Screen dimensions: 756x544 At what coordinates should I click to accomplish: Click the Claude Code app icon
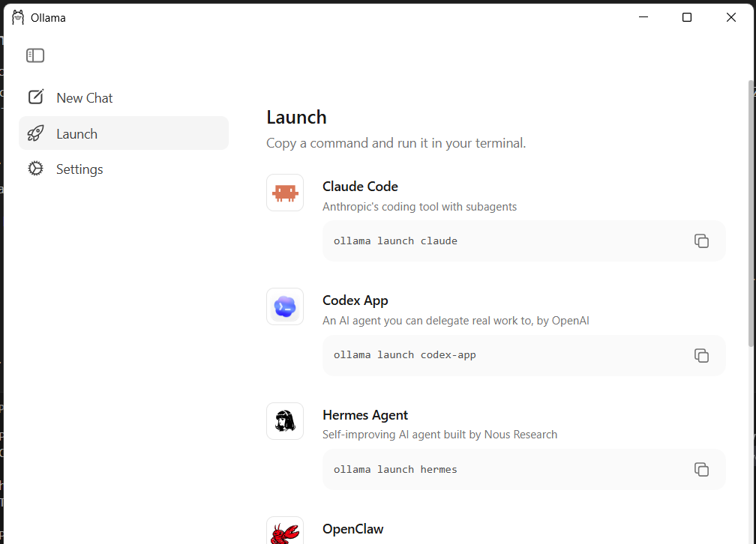(285, 193)
